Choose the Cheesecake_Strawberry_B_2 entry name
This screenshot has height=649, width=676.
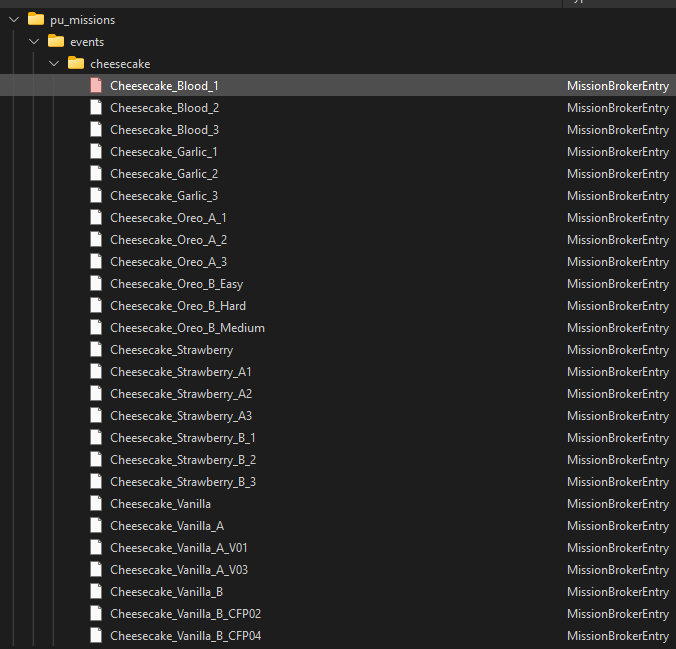point(183,460)
